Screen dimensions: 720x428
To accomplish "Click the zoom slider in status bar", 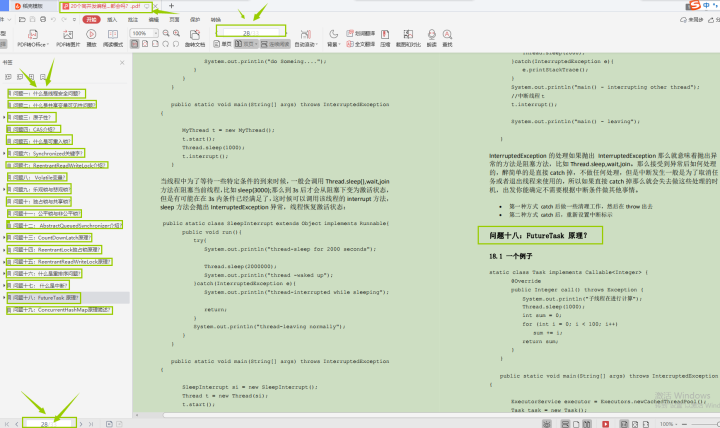I will (x=703, y=424).
